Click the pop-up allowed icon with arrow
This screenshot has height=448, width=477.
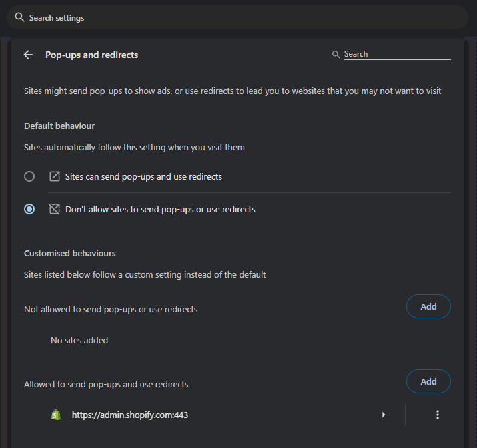pos(55,177)
